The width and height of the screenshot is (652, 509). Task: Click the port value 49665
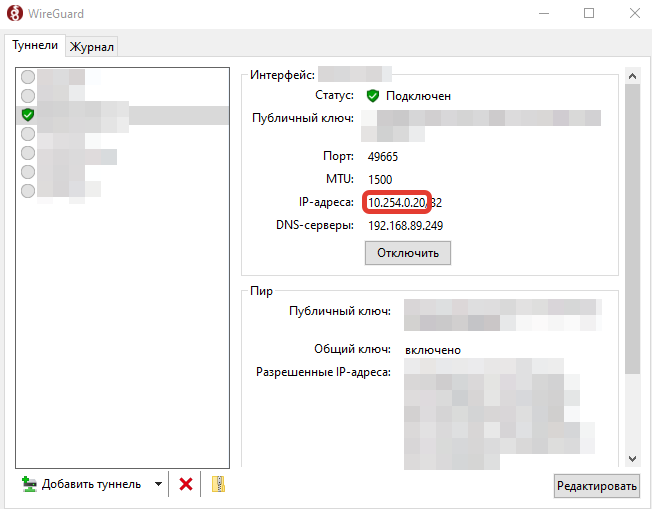point(383,157)
